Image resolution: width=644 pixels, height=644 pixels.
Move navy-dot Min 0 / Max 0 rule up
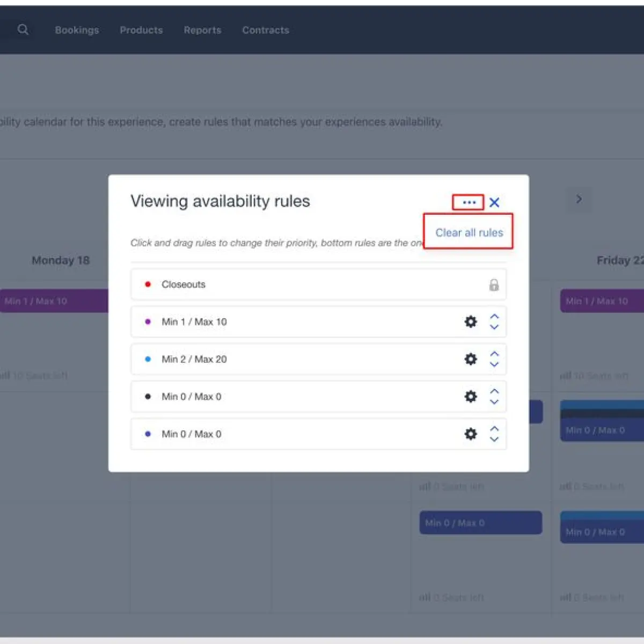tap(494, 429)
